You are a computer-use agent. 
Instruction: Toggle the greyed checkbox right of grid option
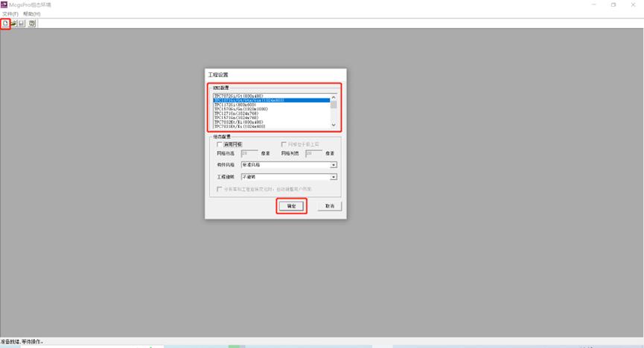(284, 144)
